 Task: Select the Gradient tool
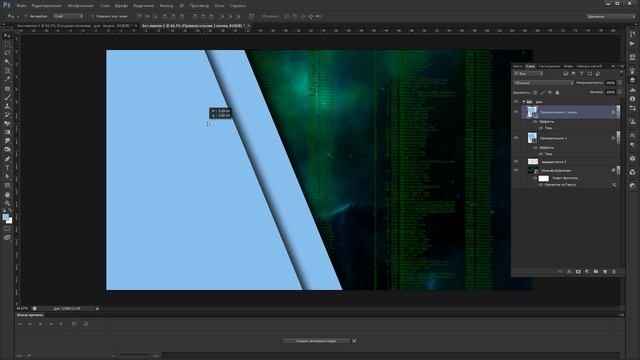pyautogui.click(x=7, y=132)
